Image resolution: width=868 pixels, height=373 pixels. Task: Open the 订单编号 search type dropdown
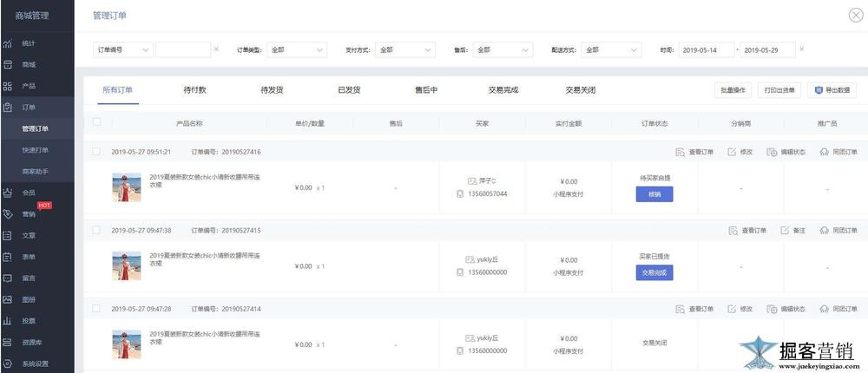123,49
